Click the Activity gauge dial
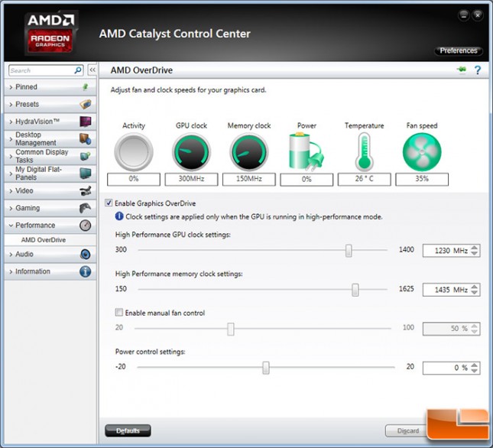Image resolution: width=493 pixels, height=448 pixels. tap(134, 152)
